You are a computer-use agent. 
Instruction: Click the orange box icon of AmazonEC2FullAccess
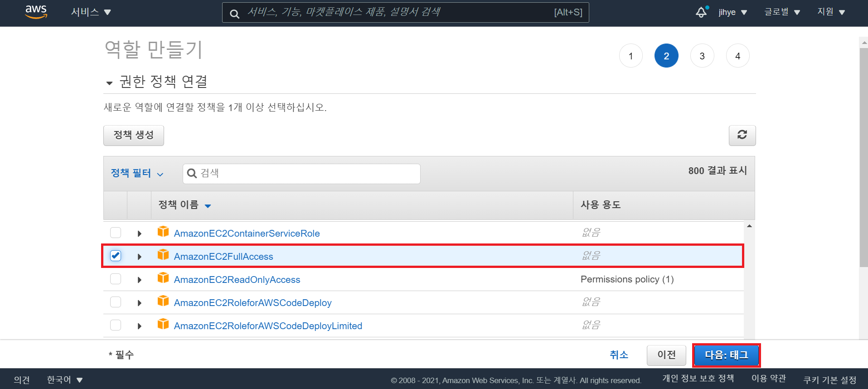pos(163,255)
